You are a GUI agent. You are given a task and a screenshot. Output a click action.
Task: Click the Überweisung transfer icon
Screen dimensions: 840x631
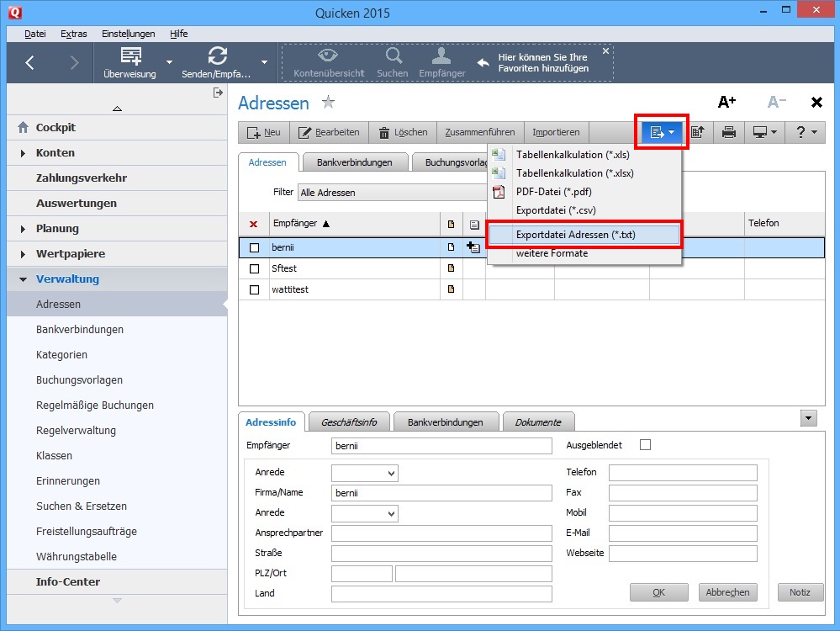pos(131,56)
